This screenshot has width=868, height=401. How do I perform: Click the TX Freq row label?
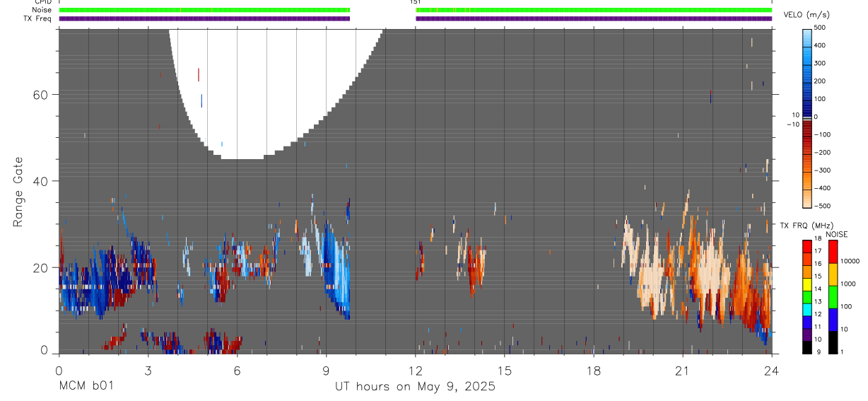click(37, 18)
